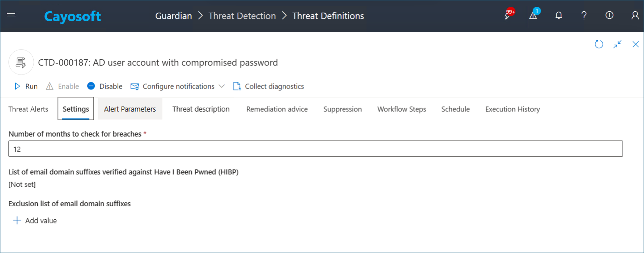
Task: Run the threat definition
Action: (26, 86)
